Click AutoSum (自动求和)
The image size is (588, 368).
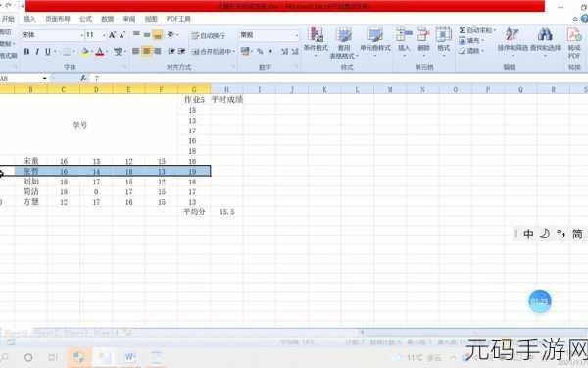click(x=477, y=30)
